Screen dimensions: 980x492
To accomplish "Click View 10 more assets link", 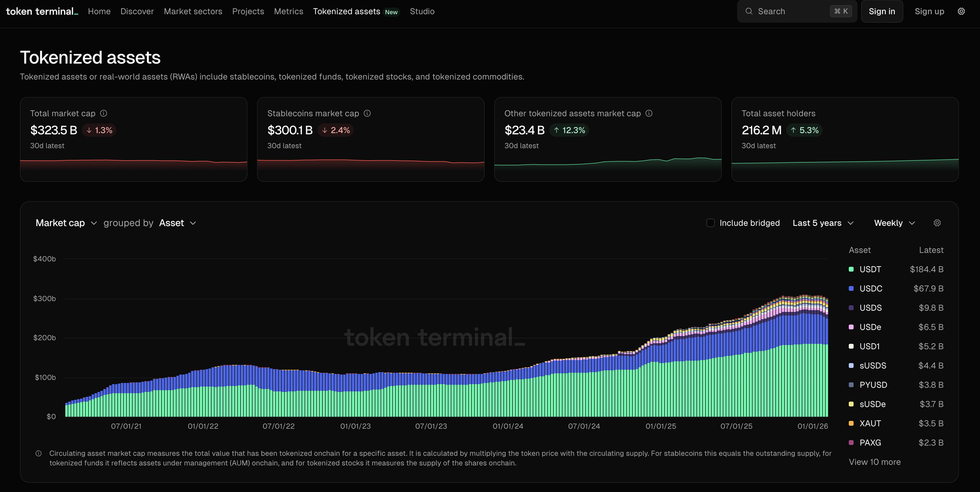I will pyautogui.click(x=875, y=462).
